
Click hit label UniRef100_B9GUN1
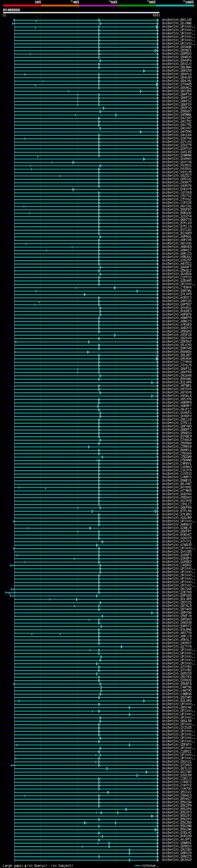177,379
